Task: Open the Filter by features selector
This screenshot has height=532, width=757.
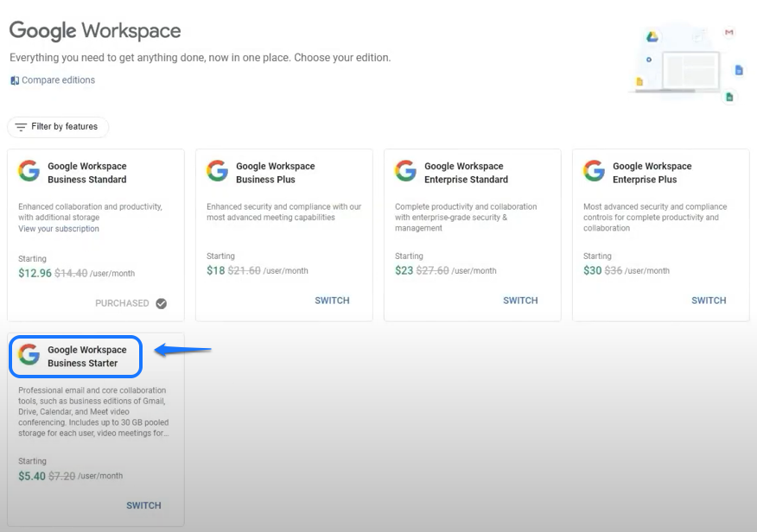Action: tap(58, 127)
